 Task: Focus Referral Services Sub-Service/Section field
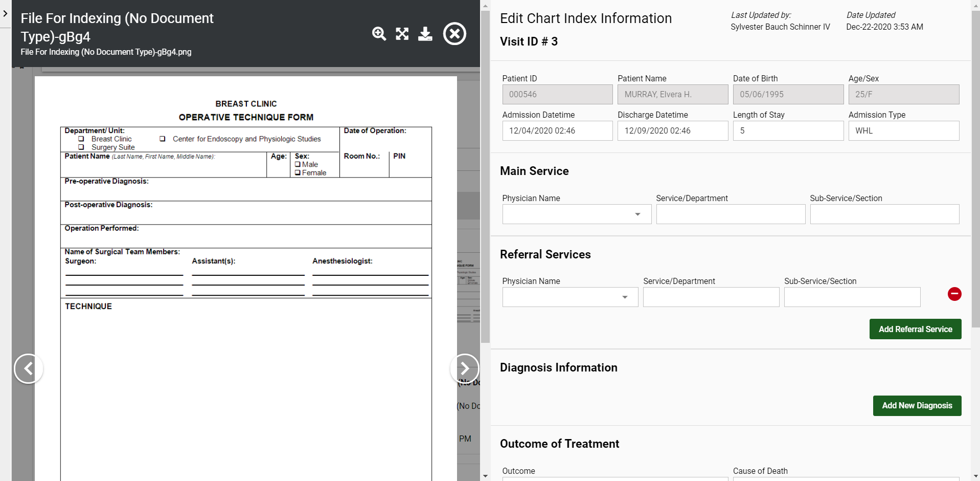pyautogui.click(x=852, y=297)
